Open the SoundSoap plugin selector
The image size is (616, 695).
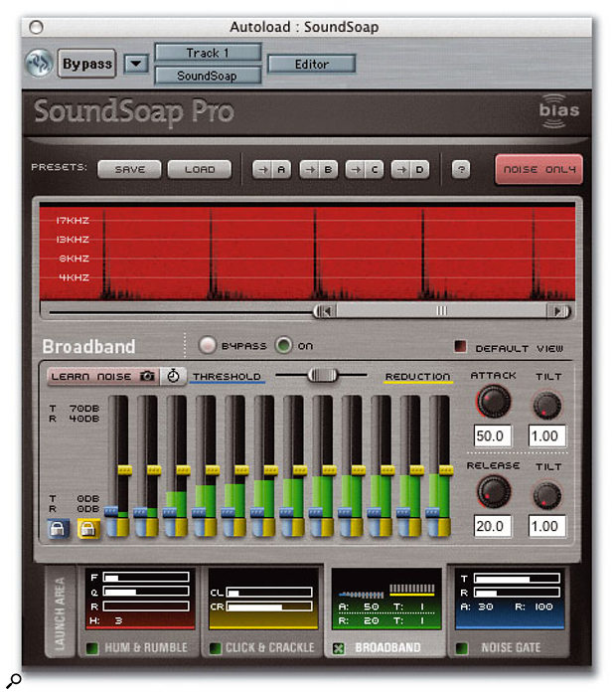point(208,76)
